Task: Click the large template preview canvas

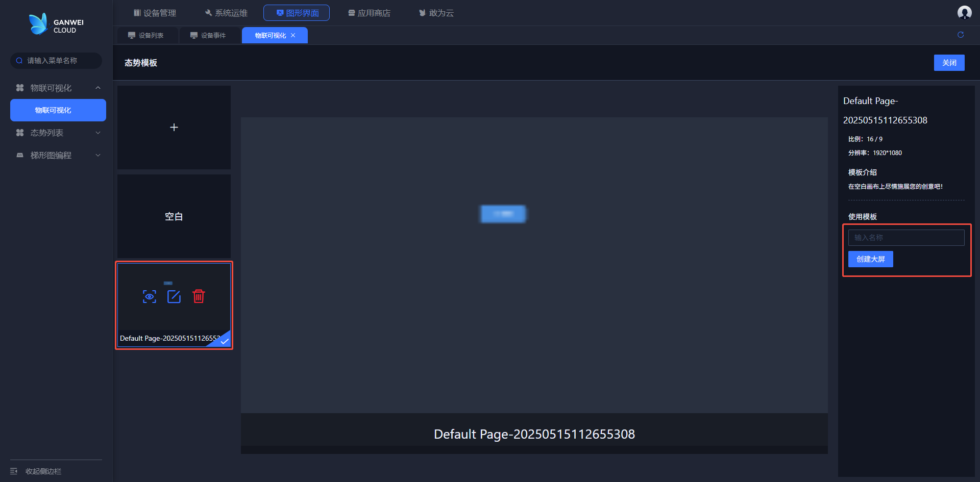Action: tap(534, 265)
